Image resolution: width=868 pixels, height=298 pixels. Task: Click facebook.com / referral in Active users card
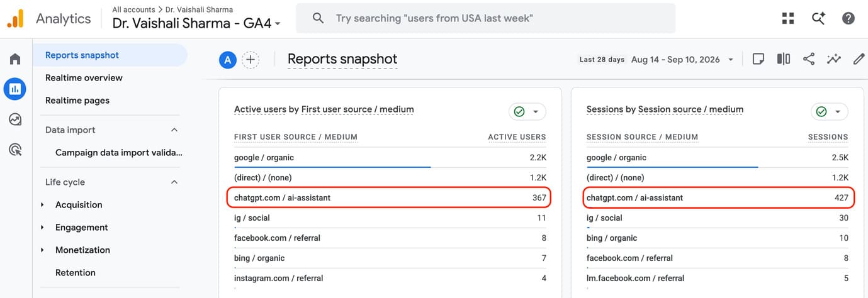(x=277, y=238)
